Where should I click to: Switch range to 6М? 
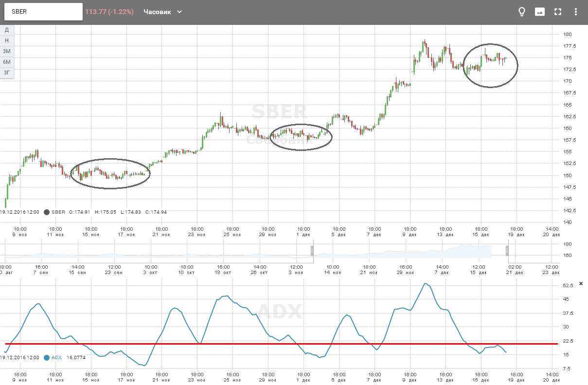[x=7, y=62]
